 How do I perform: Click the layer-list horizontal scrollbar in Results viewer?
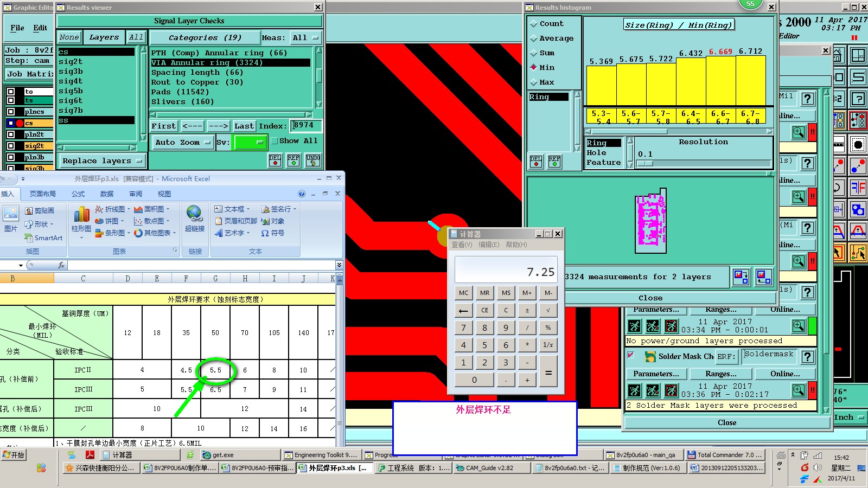97,147
